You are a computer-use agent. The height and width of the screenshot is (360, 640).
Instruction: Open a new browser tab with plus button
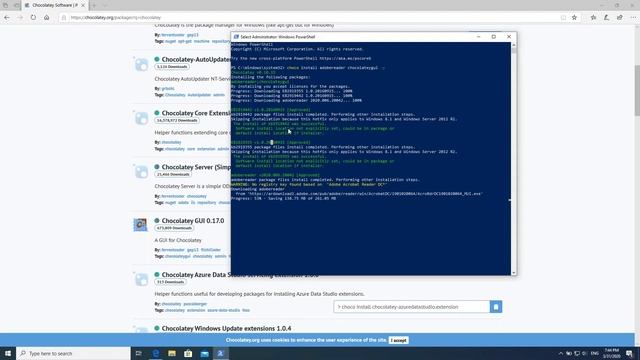[x=94, y=5]
